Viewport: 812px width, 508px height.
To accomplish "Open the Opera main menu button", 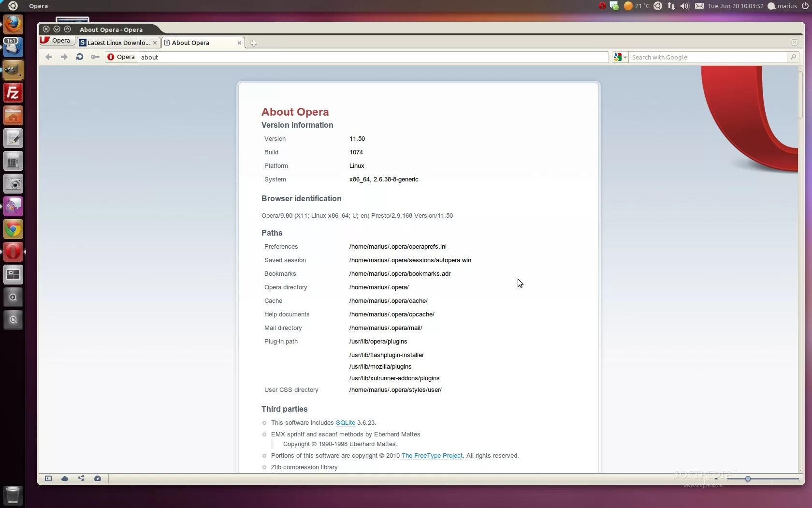I will [57, 41].
